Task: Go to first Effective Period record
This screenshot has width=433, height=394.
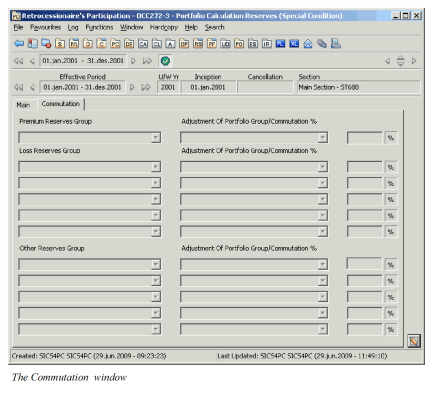Action: (x=19, y=87)
